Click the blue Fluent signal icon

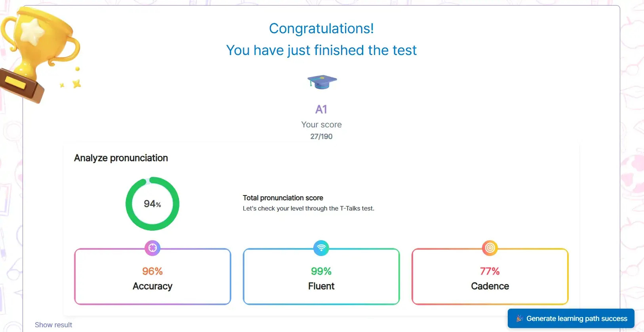tap(321, 248)
